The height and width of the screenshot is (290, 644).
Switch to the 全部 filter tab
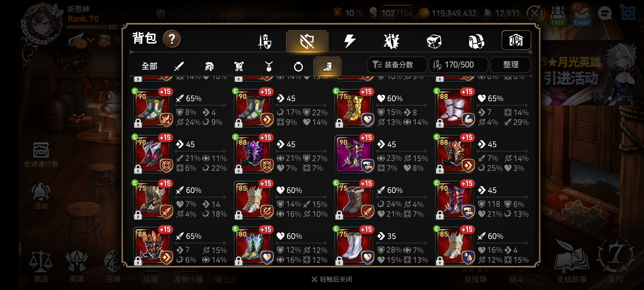(149, 66)
